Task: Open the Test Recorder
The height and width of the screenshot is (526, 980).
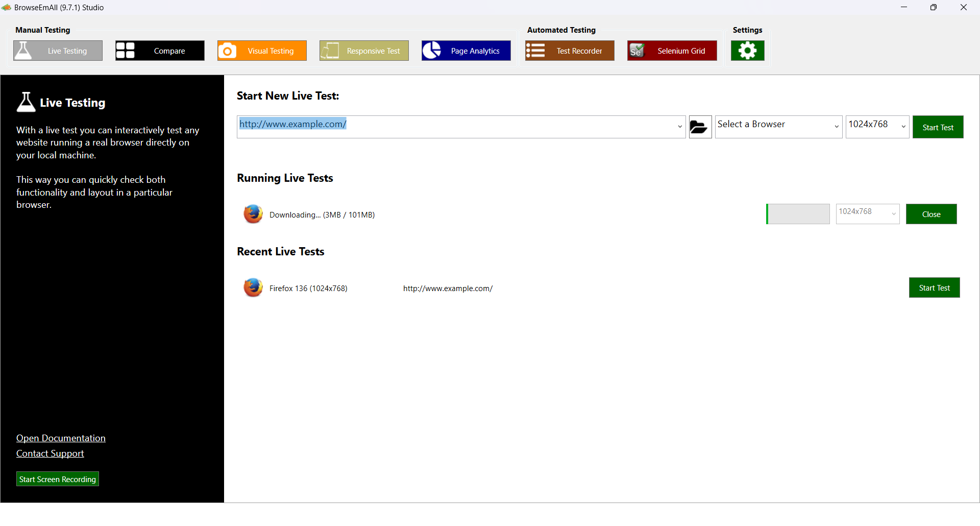Action: coord(570,51)
